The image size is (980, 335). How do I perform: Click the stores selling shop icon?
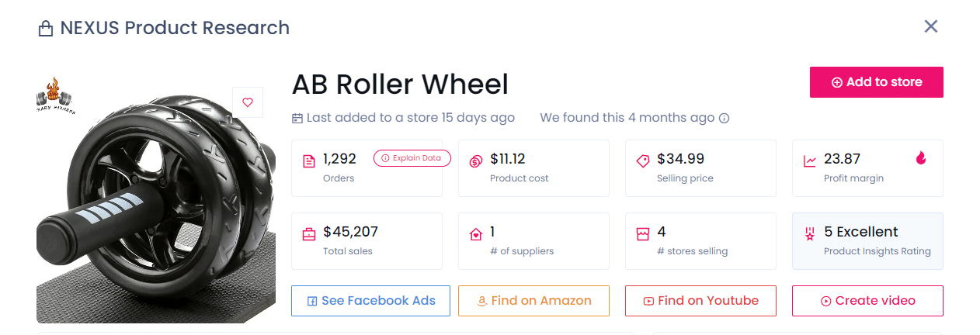pos(643,234)
